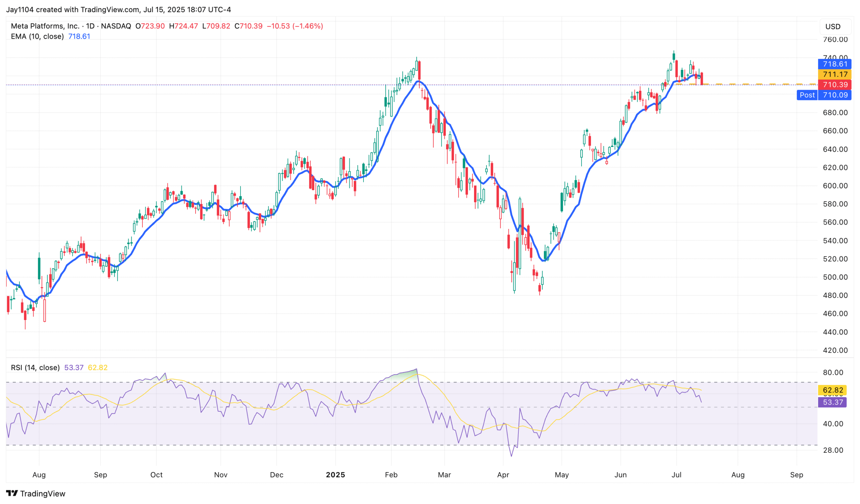Image resolution: width=860 pixels, height=504 pixels.
Task: Click the post-market price 710.09
Action: [x=835, y=95]
